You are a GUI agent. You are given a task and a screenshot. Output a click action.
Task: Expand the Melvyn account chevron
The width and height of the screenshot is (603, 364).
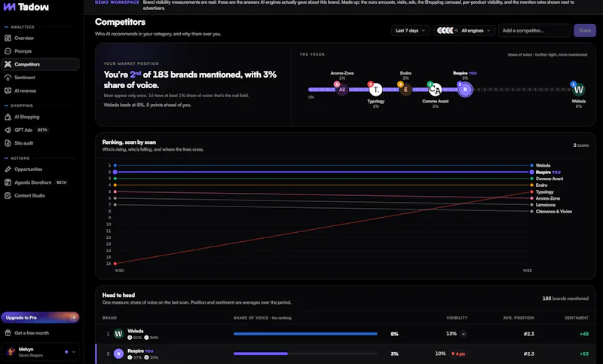click(x=73, y=352)
